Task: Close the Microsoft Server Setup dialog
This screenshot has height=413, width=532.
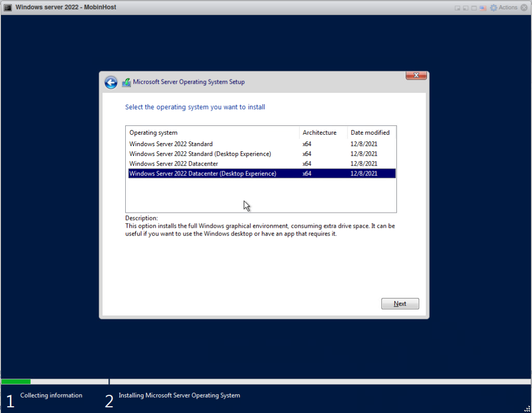Action: pyautogui.click(x=416, y=75)
